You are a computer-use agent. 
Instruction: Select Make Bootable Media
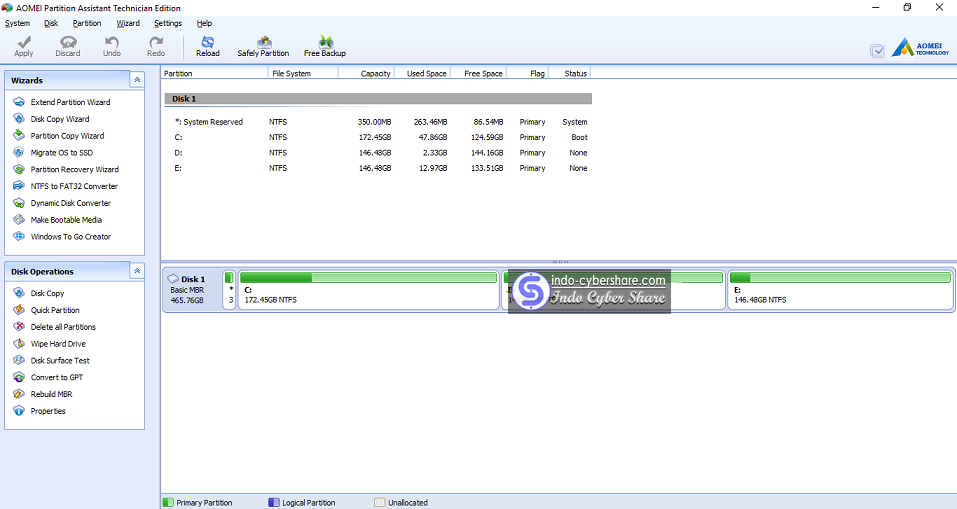coord(66,220)
